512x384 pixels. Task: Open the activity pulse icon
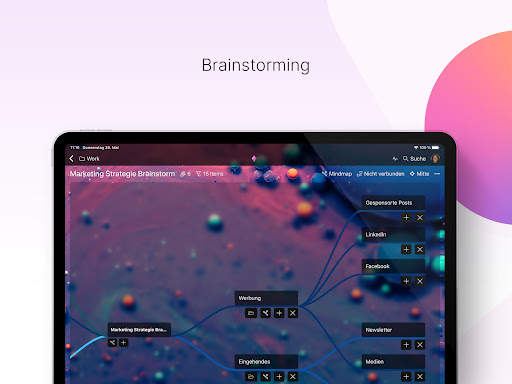click(395, 159)
